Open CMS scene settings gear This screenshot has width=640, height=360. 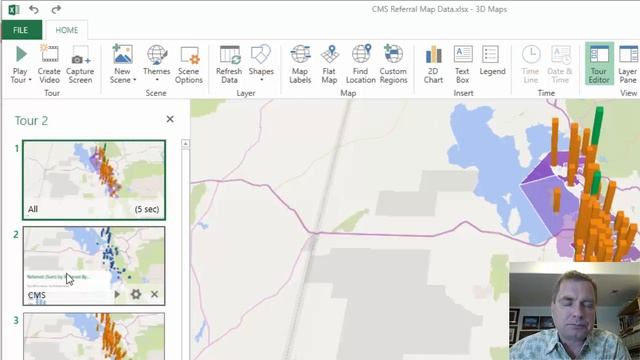[136, 294]
